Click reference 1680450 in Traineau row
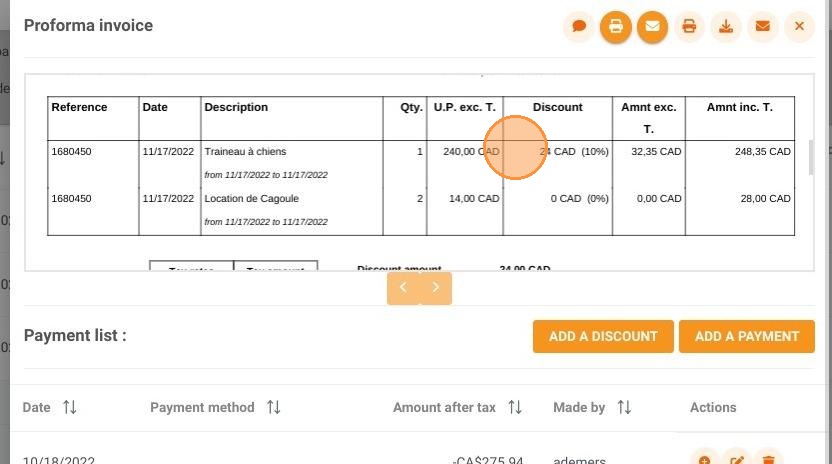Viewport: 832px width, 464px height. coord(71,151)
